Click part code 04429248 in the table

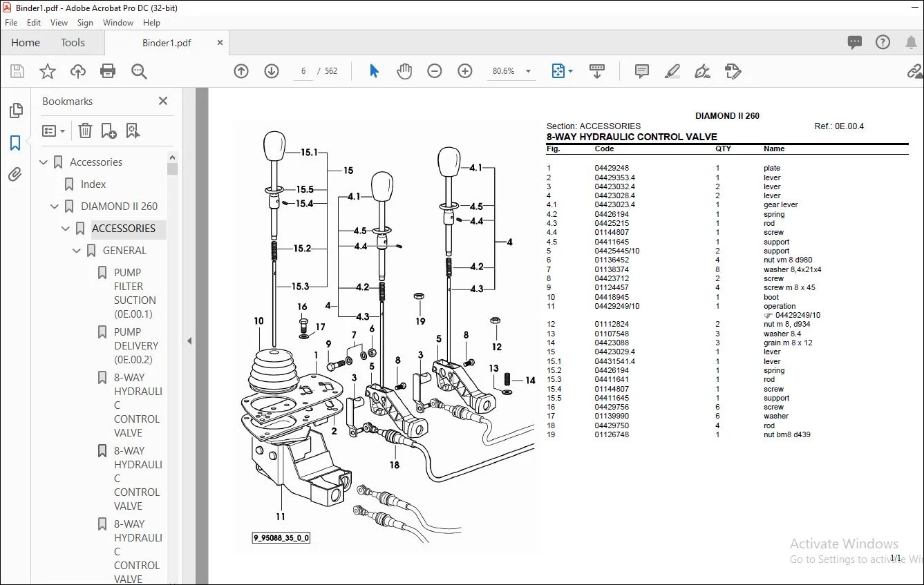tap(612, 169)
